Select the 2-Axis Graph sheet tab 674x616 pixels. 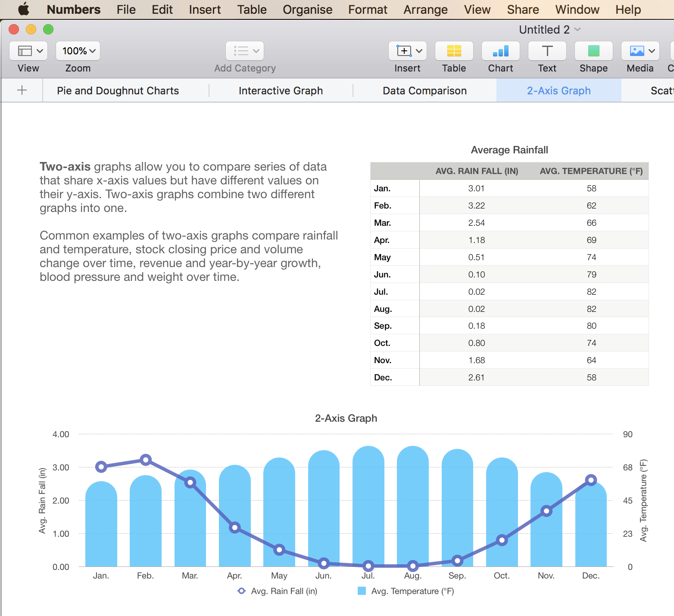(559, 90)
